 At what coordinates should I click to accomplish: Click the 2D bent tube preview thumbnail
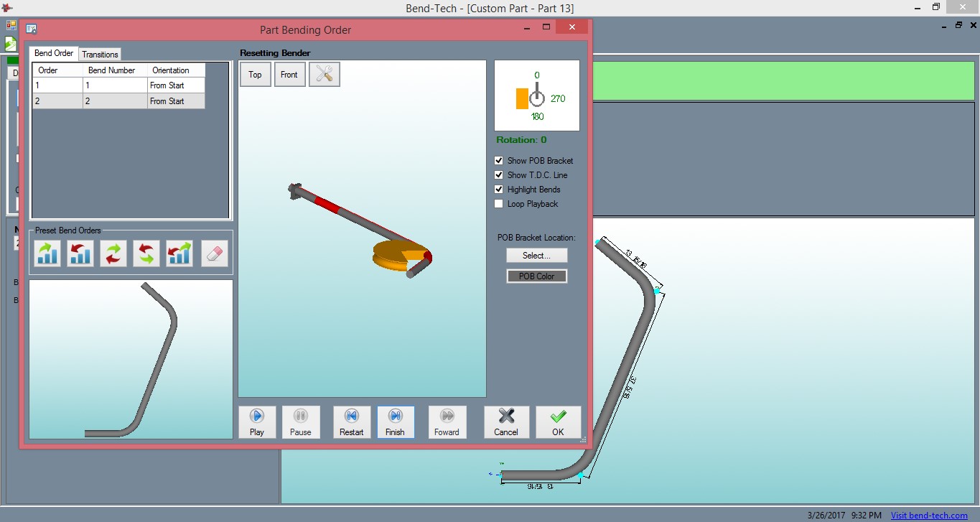click(131, 359)
